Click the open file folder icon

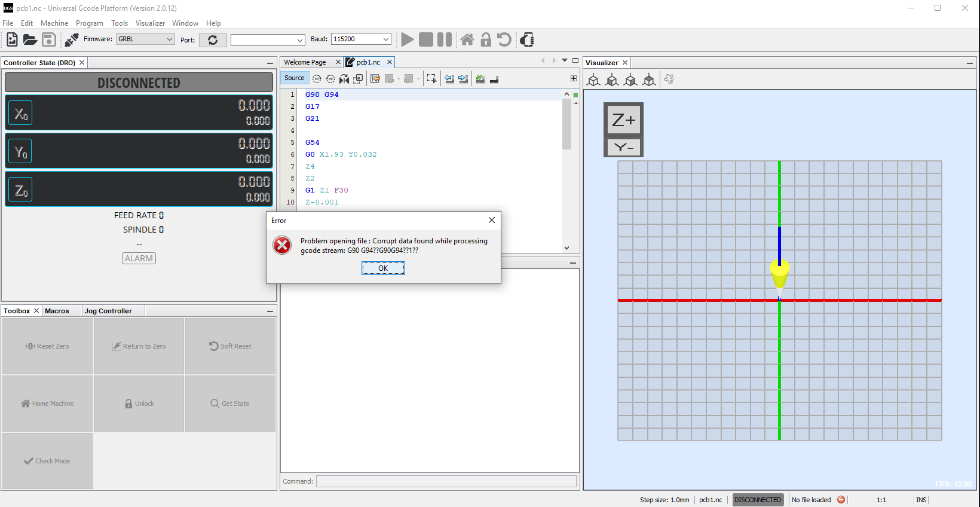click(x=30, y=40)
